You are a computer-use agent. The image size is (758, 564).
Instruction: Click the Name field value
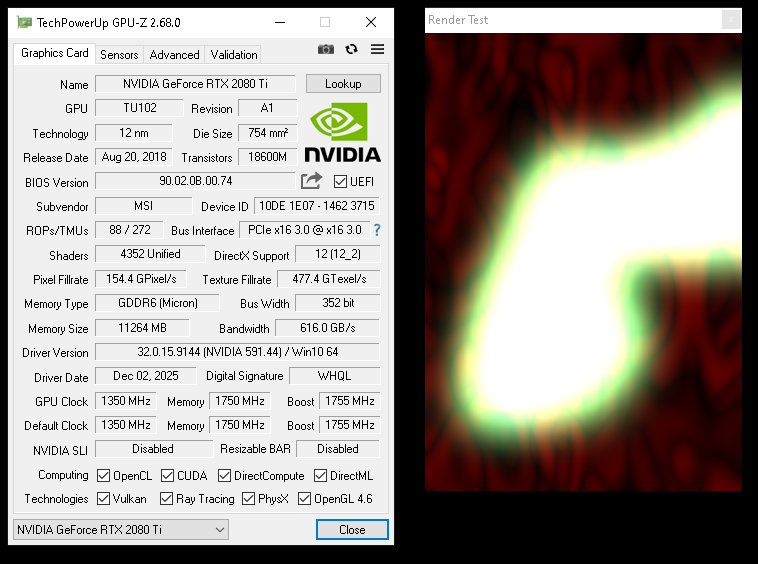pyautogui.click(x=195, y=84)
